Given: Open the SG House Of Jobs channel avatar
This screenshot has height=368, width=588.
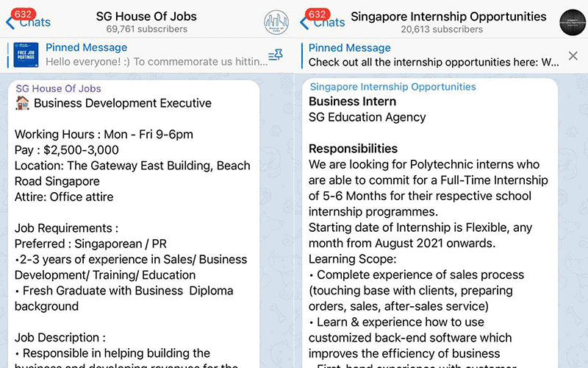Looking at the screenshot, I should (x=276, y=22).
